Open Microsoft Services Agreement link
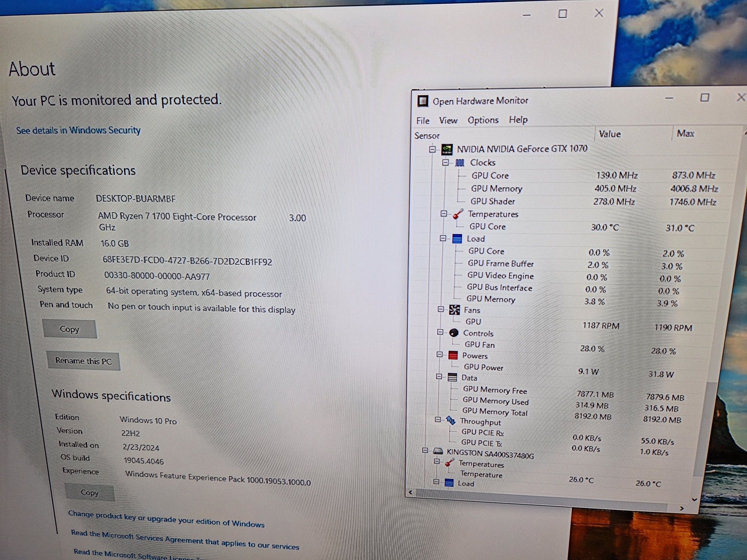747x560 pixels. 185,540
